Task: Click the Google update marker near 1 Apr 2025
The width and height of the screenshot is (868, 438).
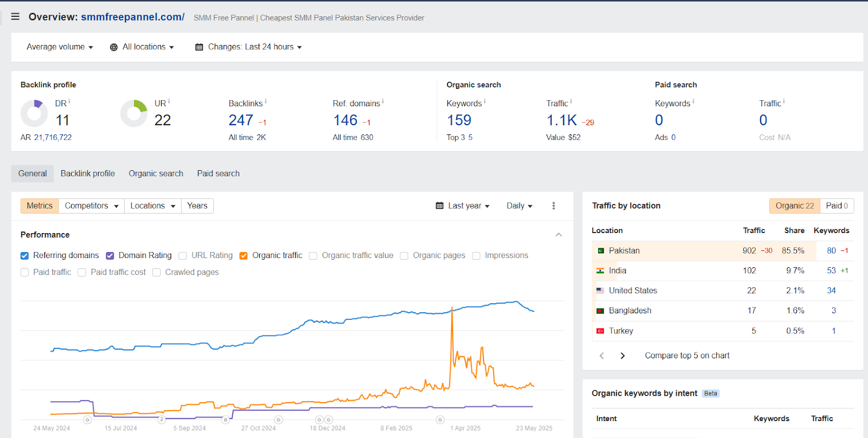Action: pos(440,420)
